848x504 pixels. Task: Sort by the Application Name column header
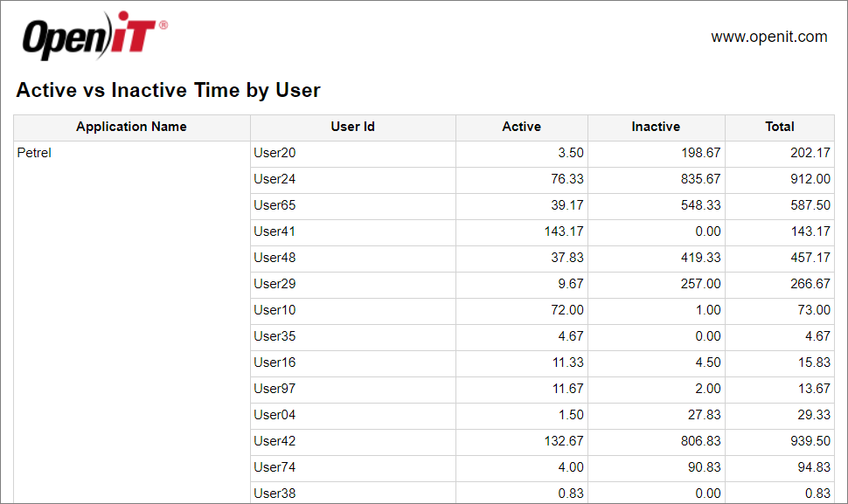[131, 127]
